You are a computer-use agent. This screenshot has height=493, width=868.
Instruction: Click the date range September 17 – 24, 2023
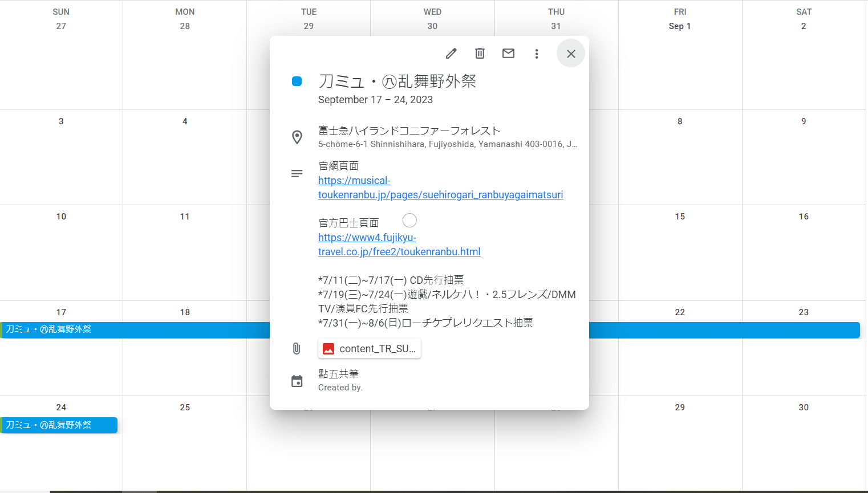375,100
